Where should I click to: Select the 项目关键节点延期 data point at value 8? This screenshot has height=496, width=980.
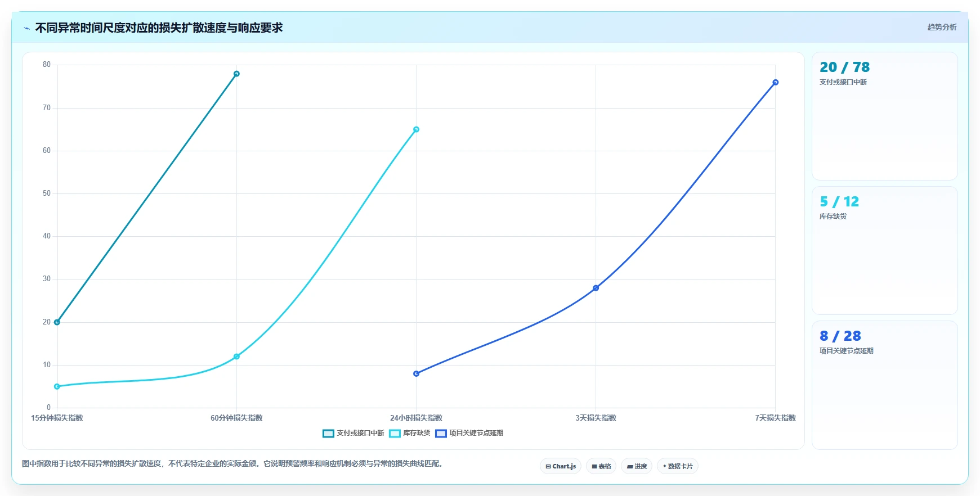click(x=416, y=373)
